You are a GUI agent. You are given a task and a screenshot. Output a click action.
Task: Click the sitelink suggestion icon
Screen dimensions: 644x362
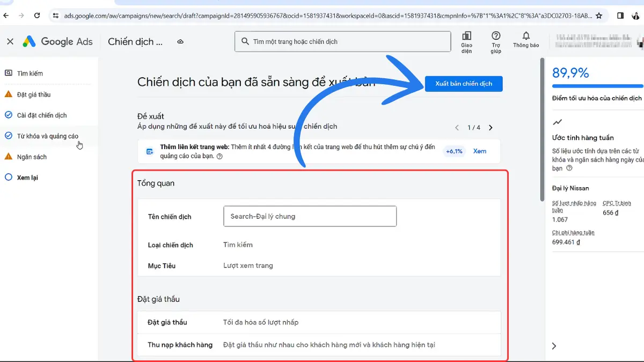(150, 151)
